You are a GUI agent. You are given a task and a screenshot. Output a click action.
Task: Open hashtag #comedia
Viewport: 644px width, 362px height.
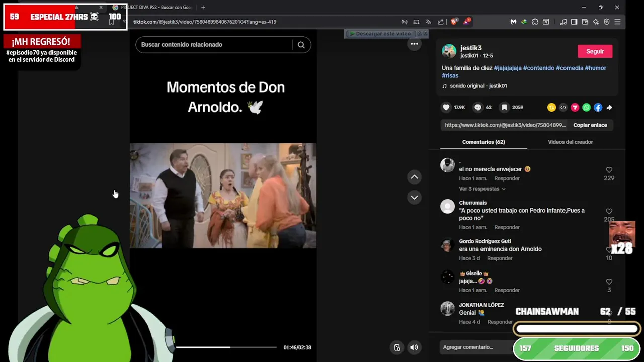570,68
